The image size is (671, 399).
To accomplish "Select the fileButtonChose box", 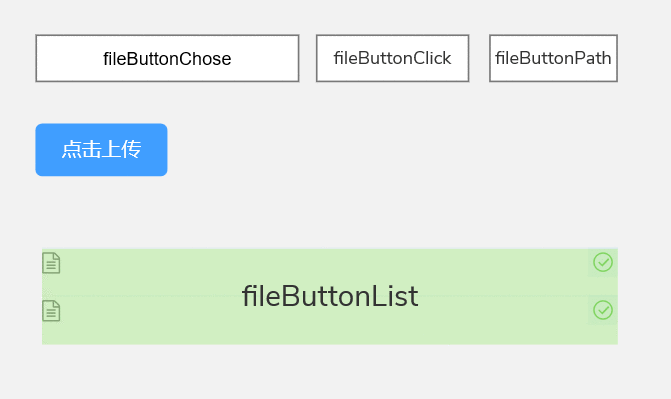I will coord(167,58).
